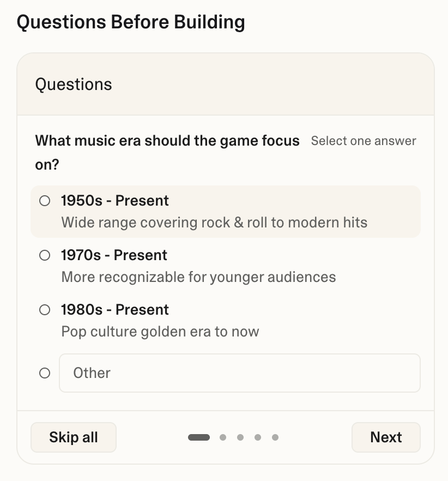The height and width of the screenshot is (481, 448).
Task: Click the Questions panel header
Action: pos(74,85)
